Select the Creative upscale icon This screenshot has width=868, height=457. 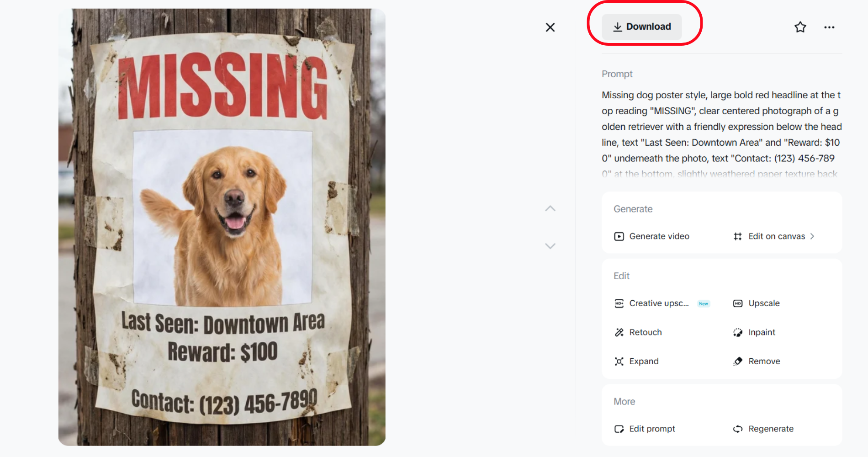pyautogui.click(x=619, y=303)
